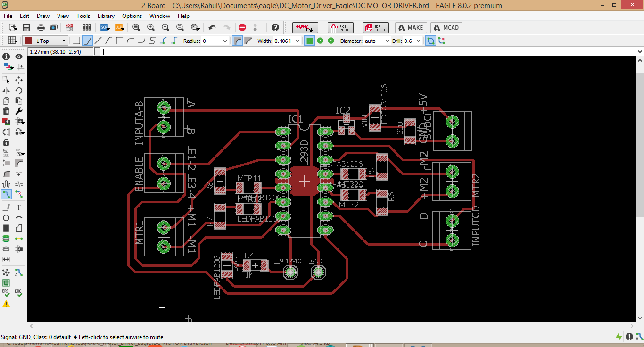Open the layer dropdown showing 1 Top

click(x=46, y=41)
